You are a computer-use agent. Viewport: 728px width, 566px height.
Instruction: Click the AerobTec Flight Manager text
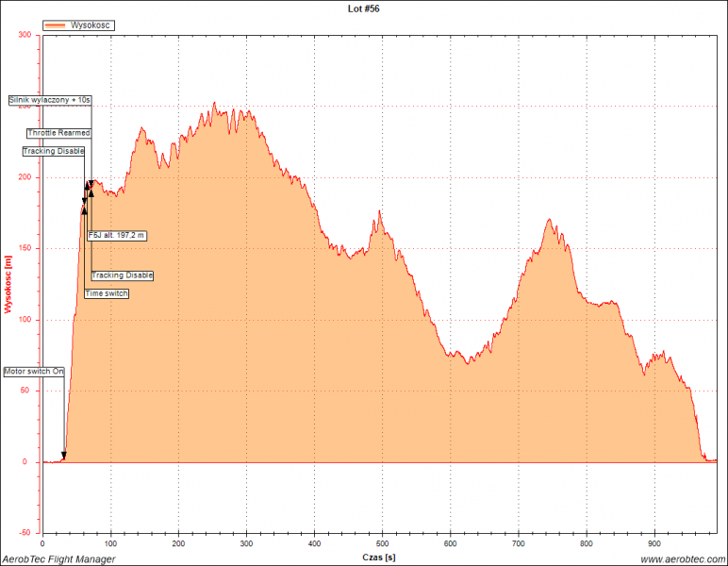point(58,559)
